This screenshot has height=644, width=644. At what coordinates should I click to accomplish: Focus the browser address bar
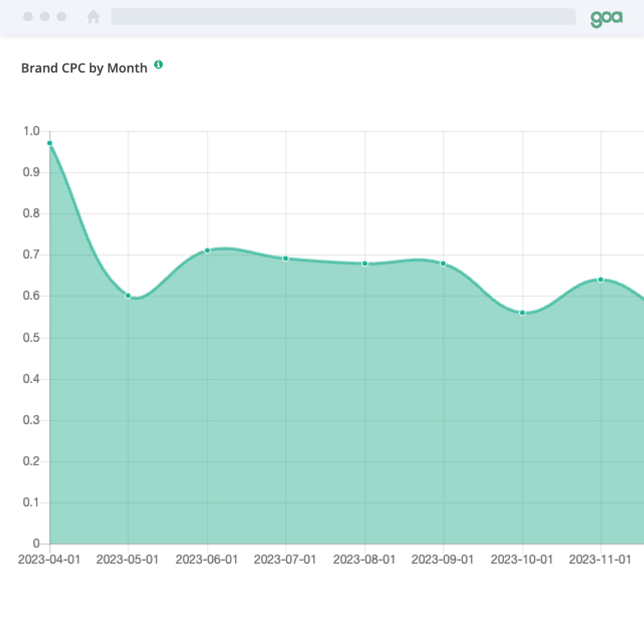click(x=343, y=16)
